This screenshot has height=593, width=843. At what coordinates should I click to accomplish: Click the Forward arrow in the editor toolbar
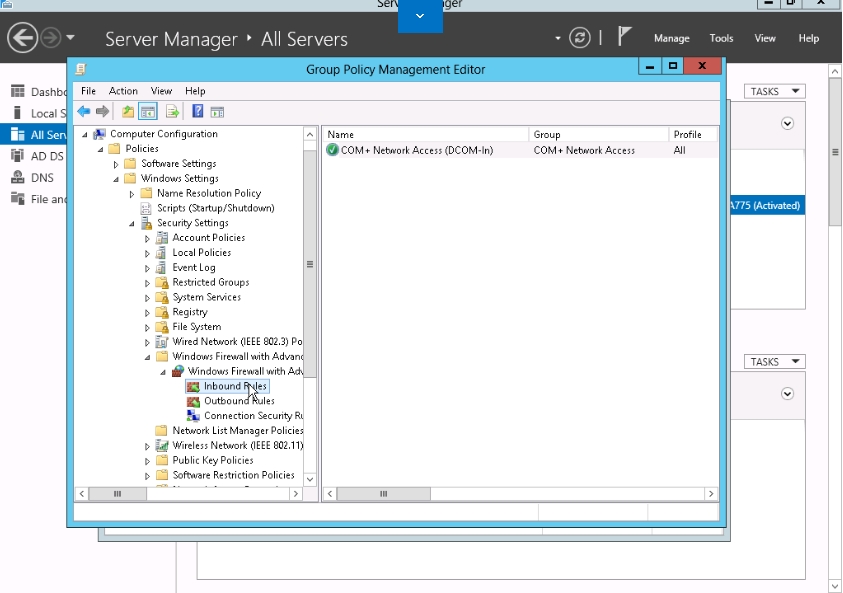click(x=102, y=112)
